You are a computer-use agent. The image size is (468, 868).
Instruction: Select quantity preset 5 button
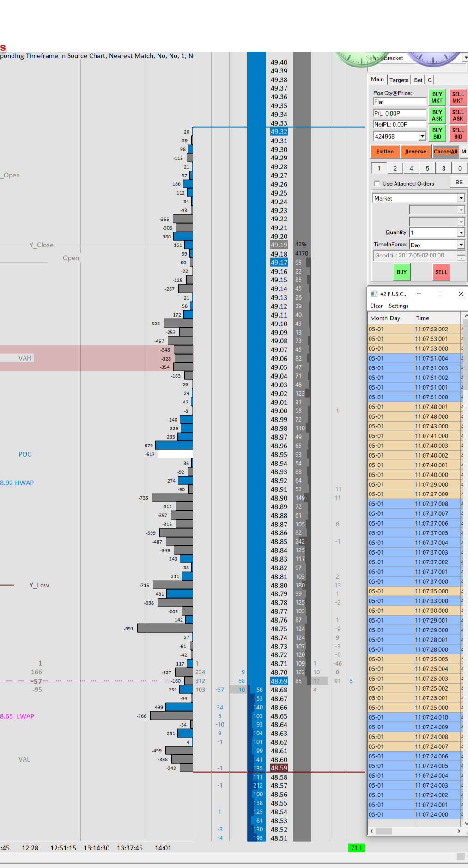[427, 168]
